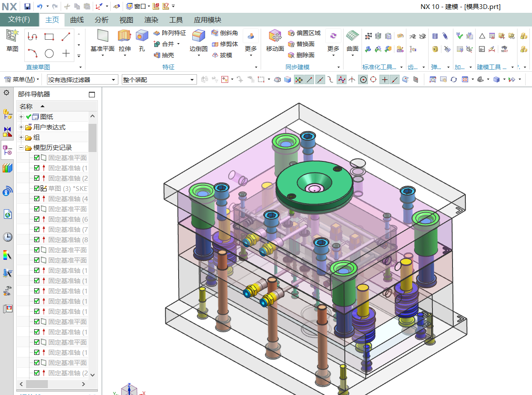Select the arc sketch tool
Screen dimensions: 532x395
point(32,53)
